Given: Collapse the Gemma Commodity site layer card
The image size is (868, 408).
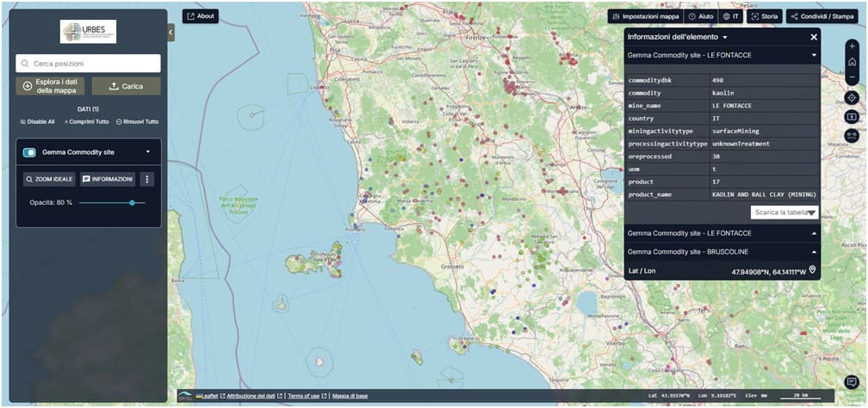Looking at the screenshot, I should tap(148, 151).
